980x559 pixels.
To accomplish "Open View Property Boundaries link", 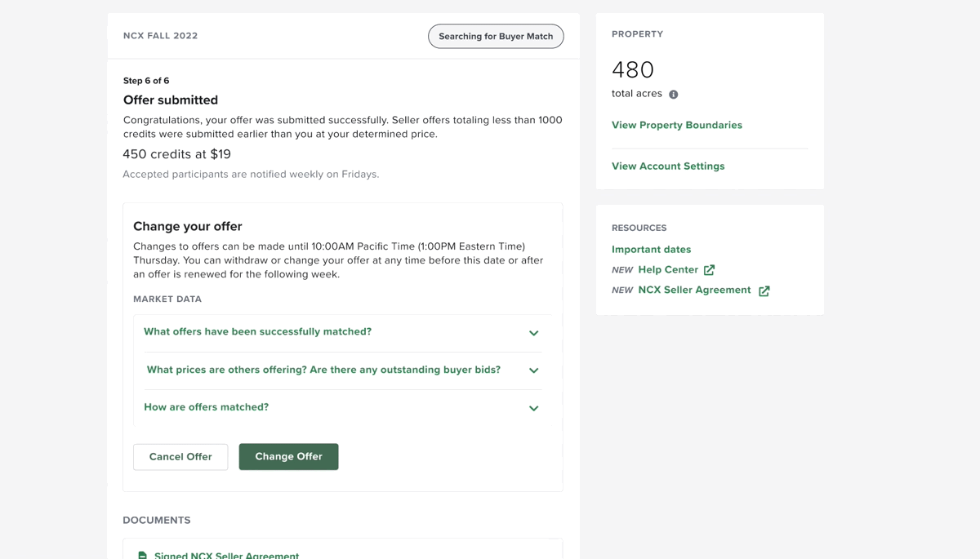I will click(677, 125).
